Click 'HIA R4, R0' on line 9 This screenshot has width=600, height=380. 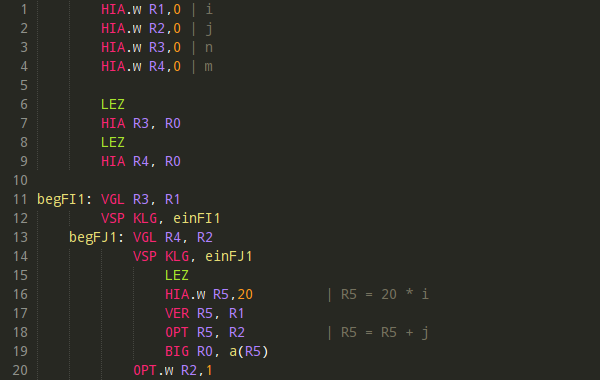tap(141, 161)
